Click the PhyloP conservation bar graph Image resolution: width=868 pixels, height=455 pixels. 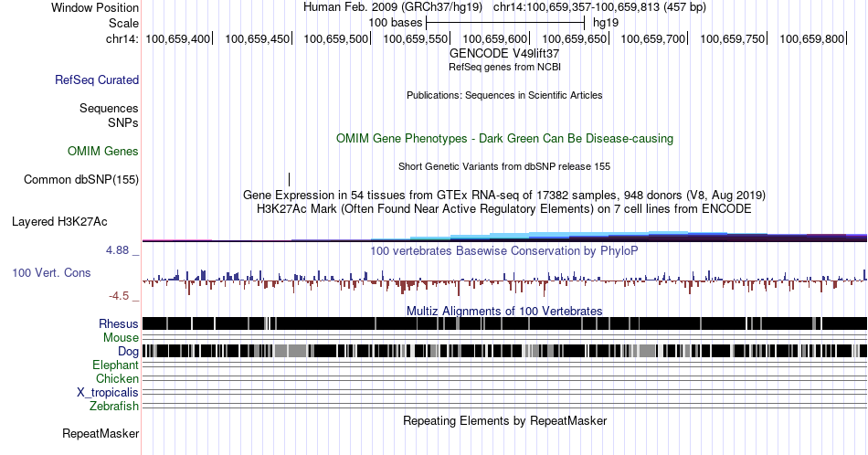pos(504,281)
